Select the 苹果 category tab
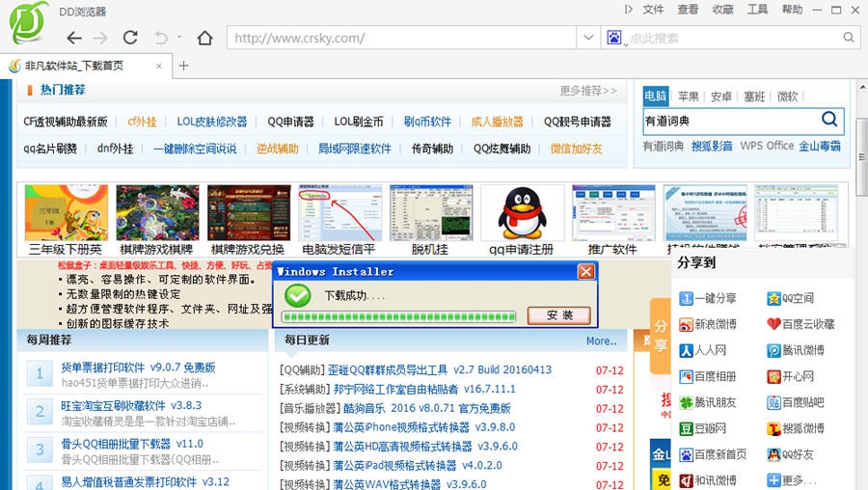Screen dimensions: 868x490 point(688,96)
